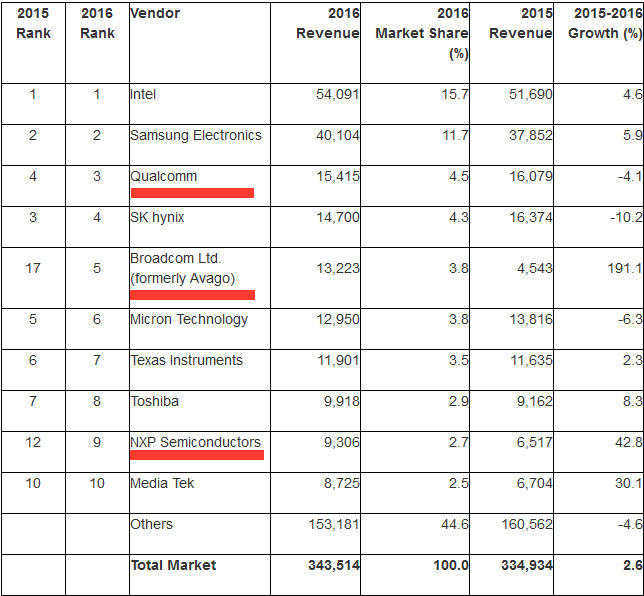Image resolution: width=644 pixels, height=596 pixels.
Task: Select total 2016 revenue '343,514'
Action: coord(334,566)
